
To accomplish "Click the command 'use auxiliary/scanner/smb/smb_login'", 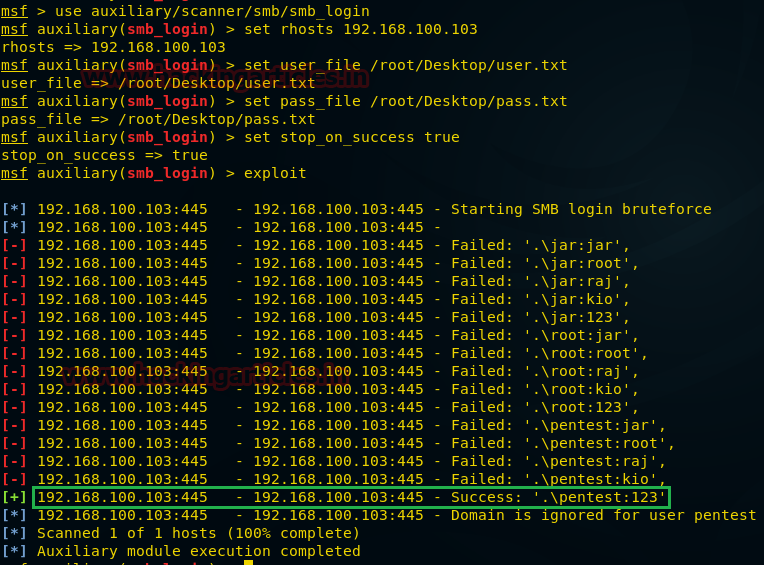I will coord(212,11).
